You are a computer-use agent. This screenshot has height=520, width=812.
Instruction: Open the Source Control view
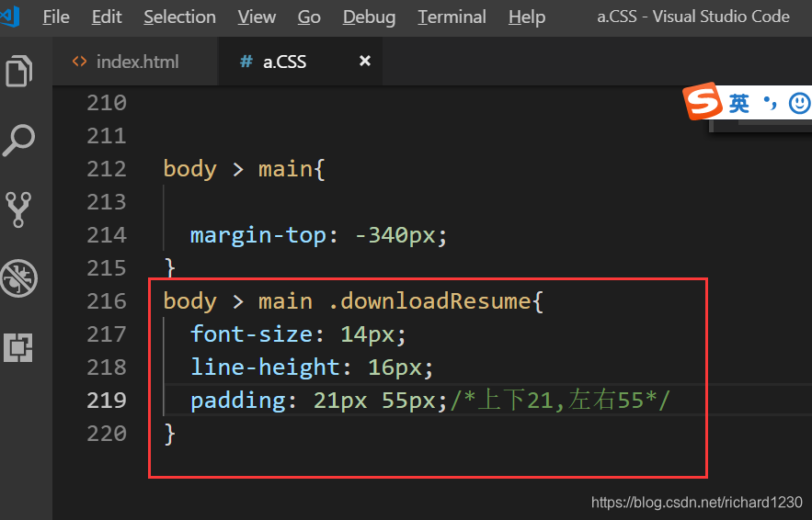coord(18,209)
